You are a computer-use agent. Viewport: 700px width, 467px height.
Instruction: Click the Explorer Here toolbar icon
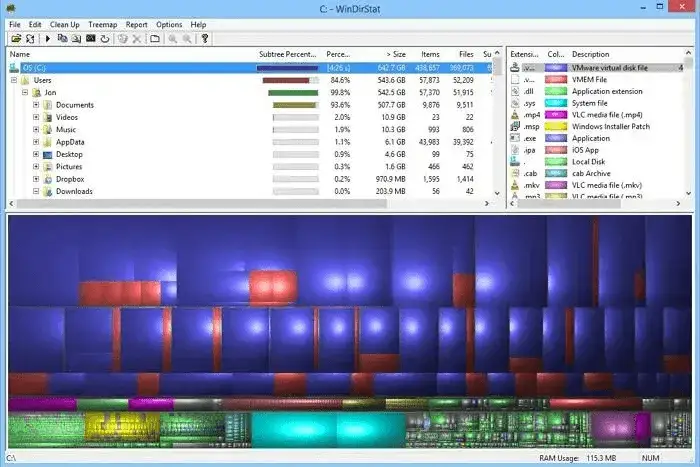(x=76, y=39)
